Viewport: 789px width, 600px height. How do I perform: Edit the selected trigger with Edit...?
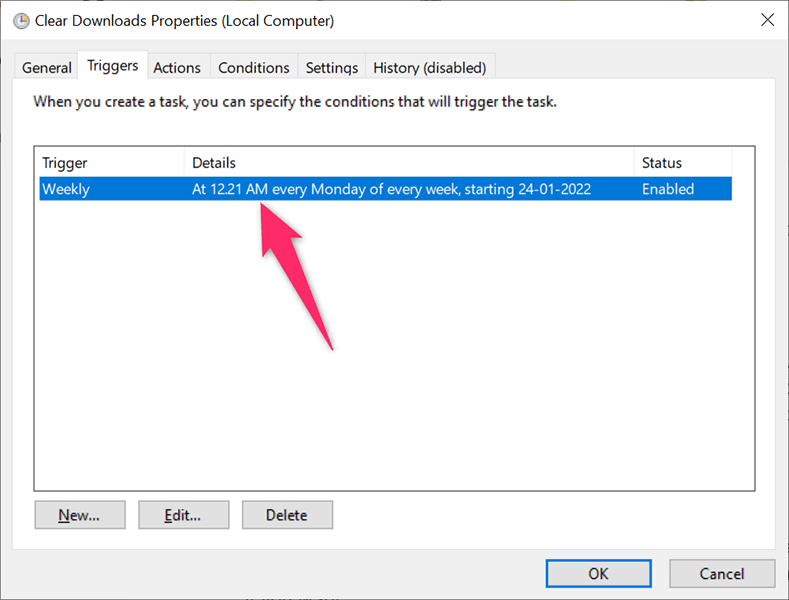point(183,515)
